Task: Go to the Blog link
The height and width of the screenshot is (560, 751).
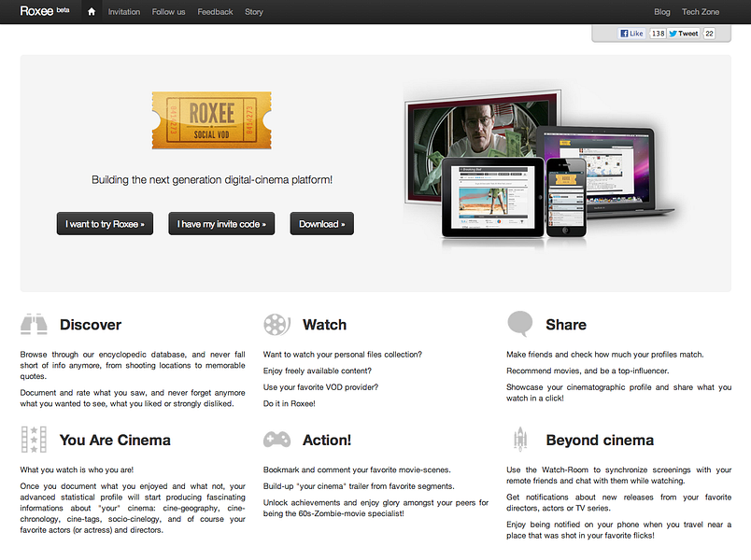Action: 662,12
